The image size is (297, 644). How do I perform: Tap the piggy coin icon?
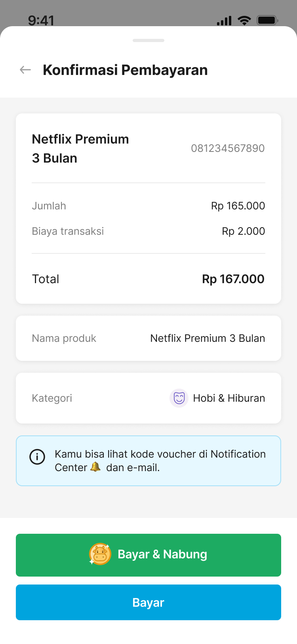pyautogui.click(x=100, y=554)
